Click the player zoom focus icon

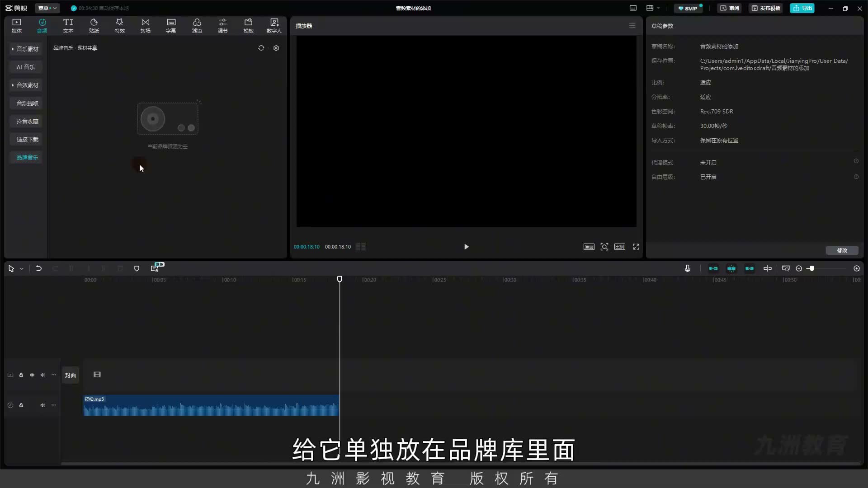coord(604,247)
